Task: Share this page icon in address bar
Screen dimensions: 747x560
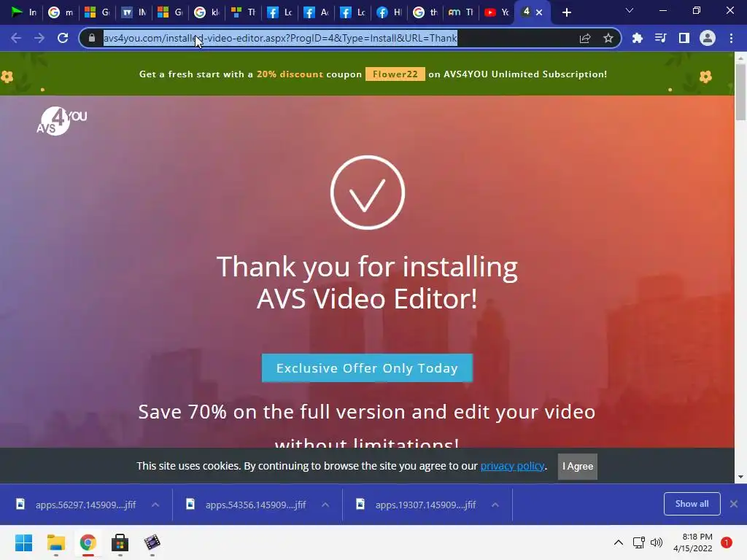Action: (x=585, y=38)
